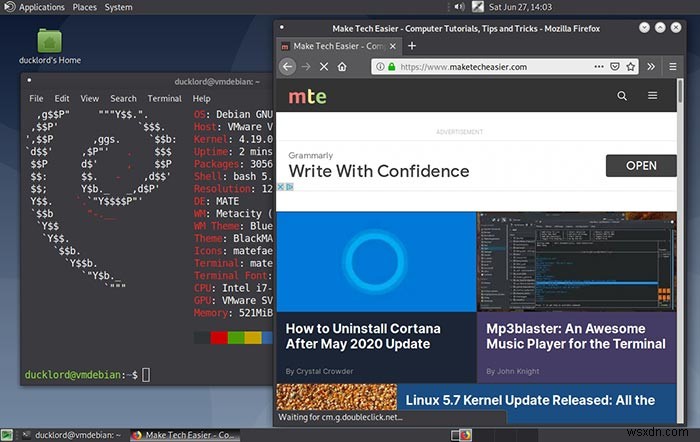
Task: Open terminal Terminal menu
Action: pyautogui.click(x=164, y=98)
